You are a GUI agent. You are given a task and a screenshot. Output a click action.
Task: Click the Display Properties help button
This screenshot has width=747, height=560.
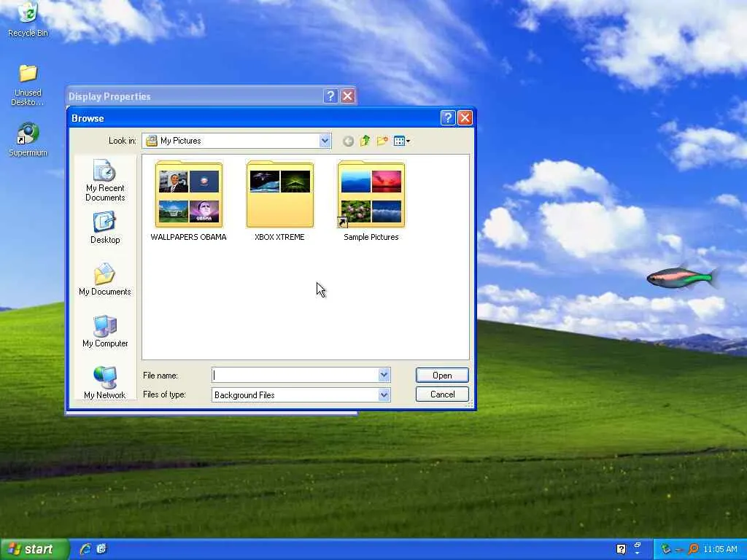[x=330, y=96]
